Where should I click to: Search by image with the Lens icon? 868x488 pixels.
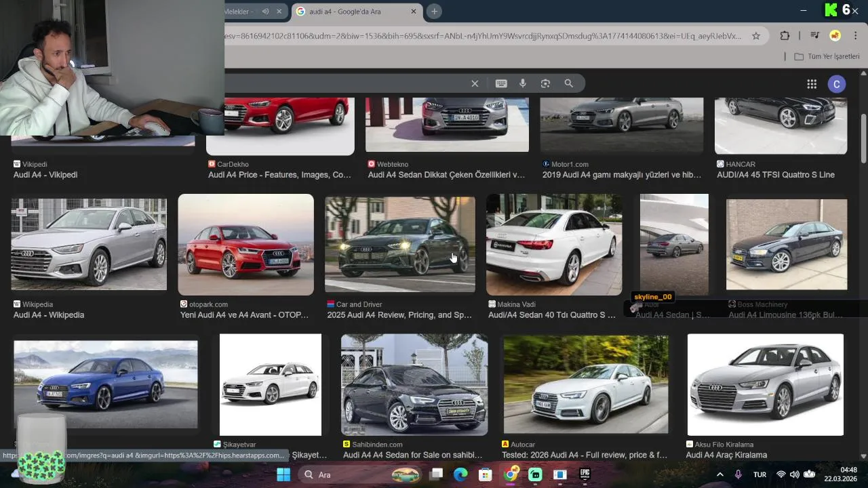(x=545, y=83)
